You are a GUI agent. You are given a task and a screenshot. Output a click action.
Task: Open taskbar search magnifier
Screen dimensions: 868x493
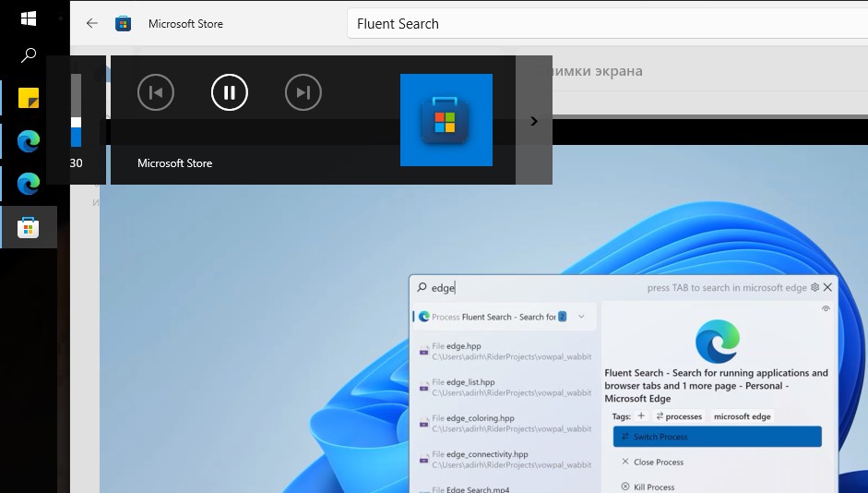pos(29,54)
